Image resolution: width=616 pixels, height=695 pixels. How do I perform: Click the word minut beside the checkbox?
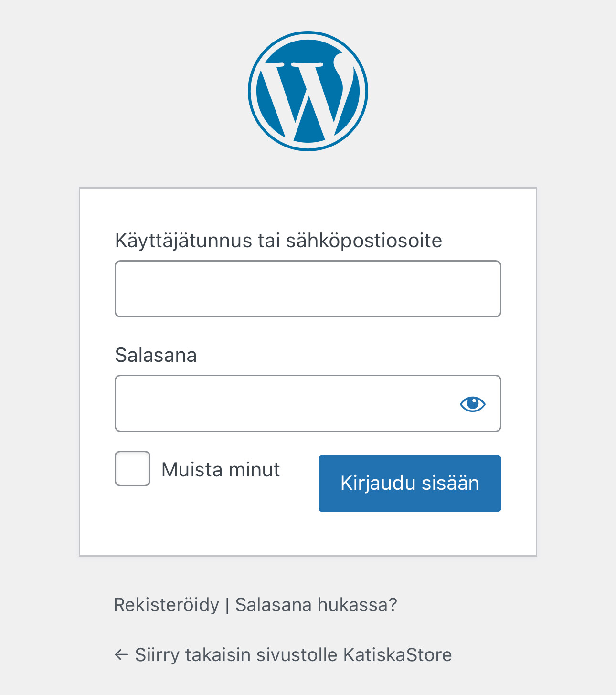[x=254, y=470]
